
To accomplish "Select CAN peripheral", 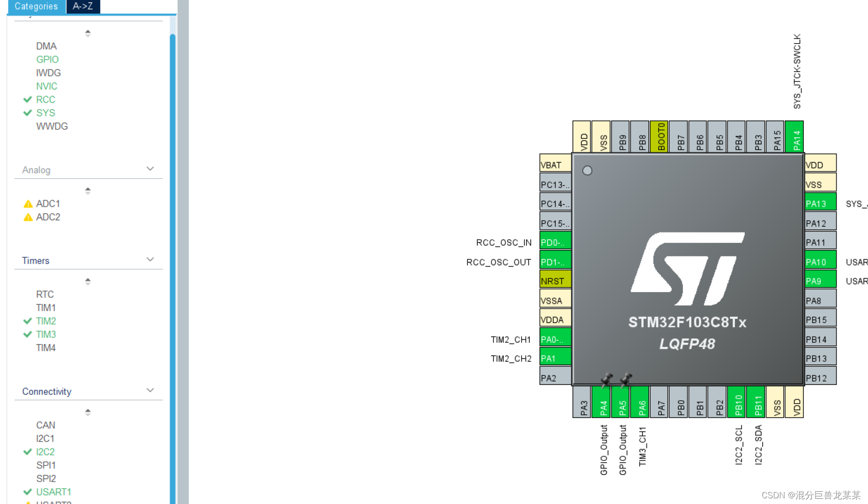I will coord(45,425).
